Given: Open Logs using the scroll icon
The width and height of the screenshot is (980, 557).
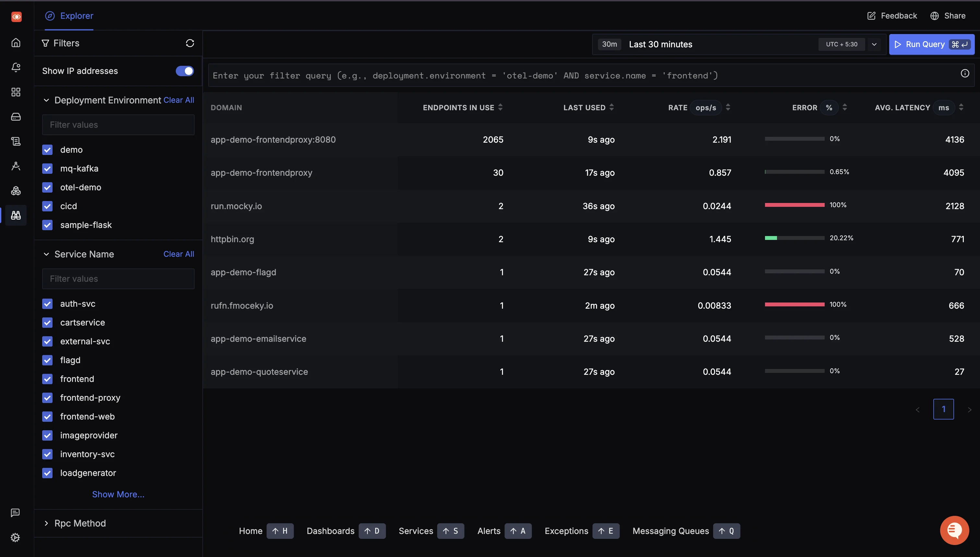Looking at the screenshot, I should pos(16,141).
